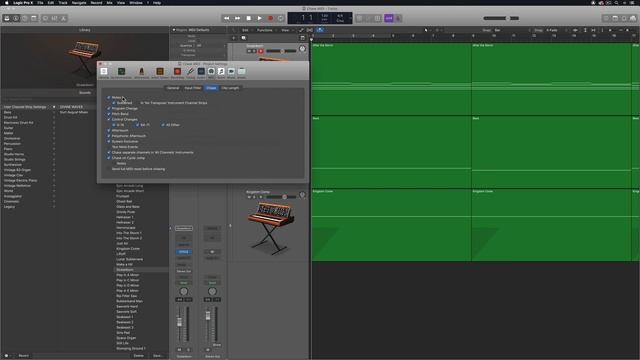Toggle the Toolbar button in control bar

34,18
